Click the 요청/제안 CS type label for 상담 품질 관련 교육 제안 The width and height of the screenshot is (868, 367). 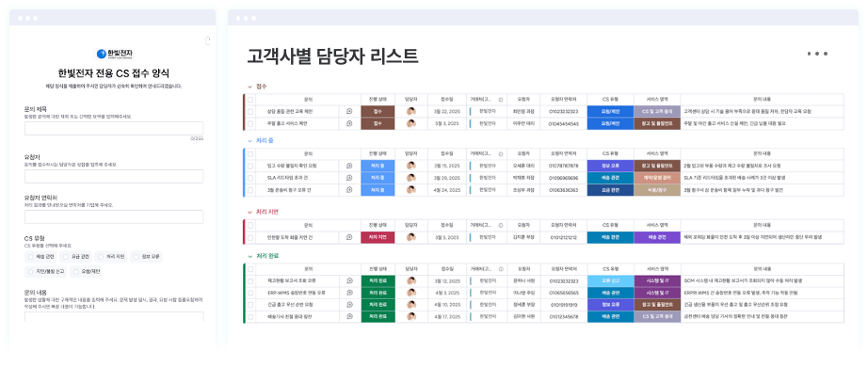tap(610, 111)
